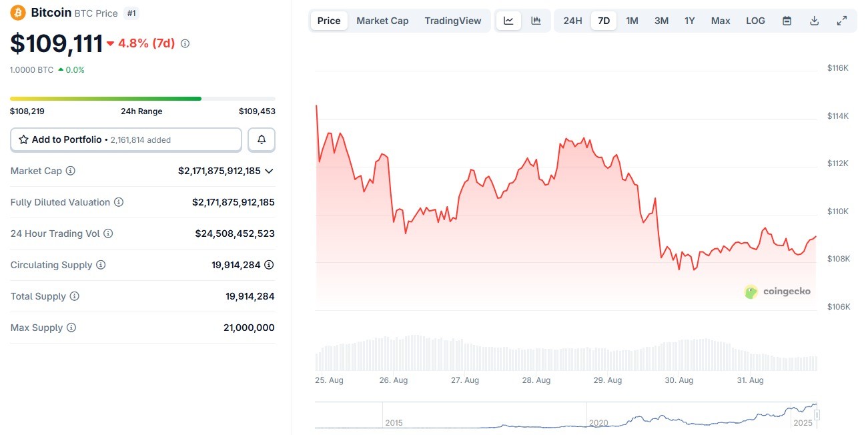
Task: Expand chart to fullscreen
Action: (x=842, y=21)
